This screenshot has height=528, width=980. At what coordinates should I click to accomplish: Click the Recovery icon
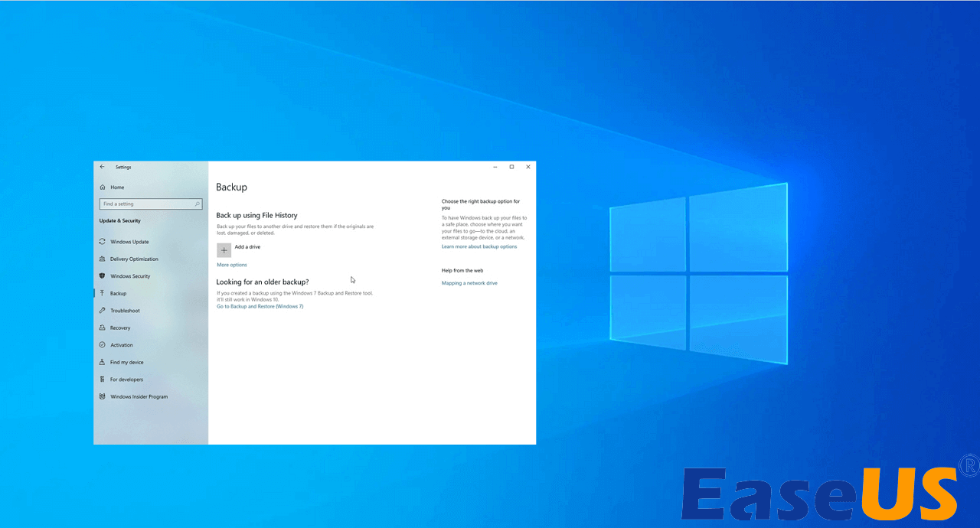pyautogui.click(x=102, y=328)
